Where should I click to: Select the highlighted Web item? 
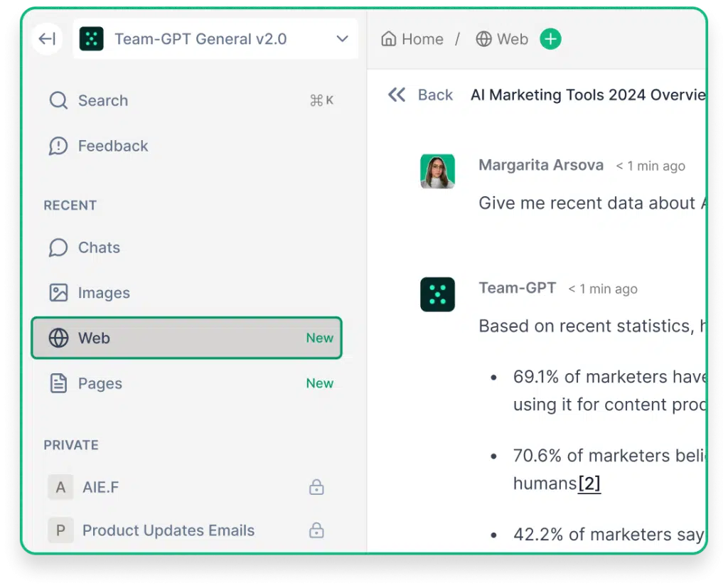pyautogui.click(x=187, y=338)
